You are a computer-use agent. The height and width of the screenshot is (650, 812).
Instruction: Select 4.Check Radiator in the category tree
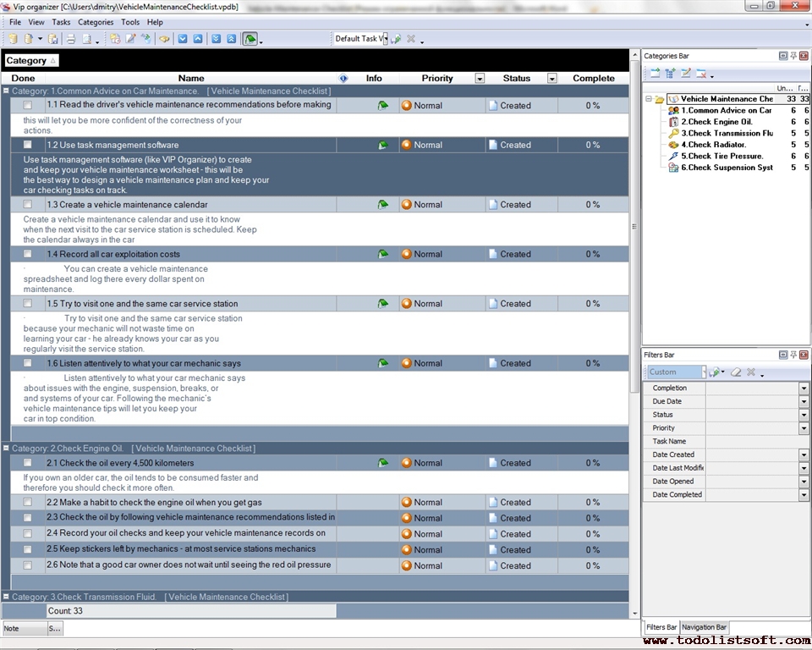pos(716,145)
